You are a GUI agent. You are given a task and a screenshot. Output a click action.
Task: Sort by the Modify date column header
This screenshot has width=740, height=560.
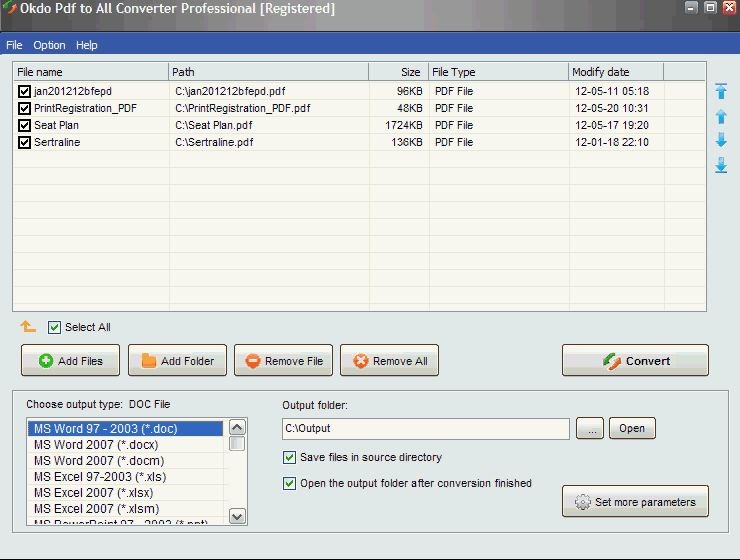click(x=615, y=72)
